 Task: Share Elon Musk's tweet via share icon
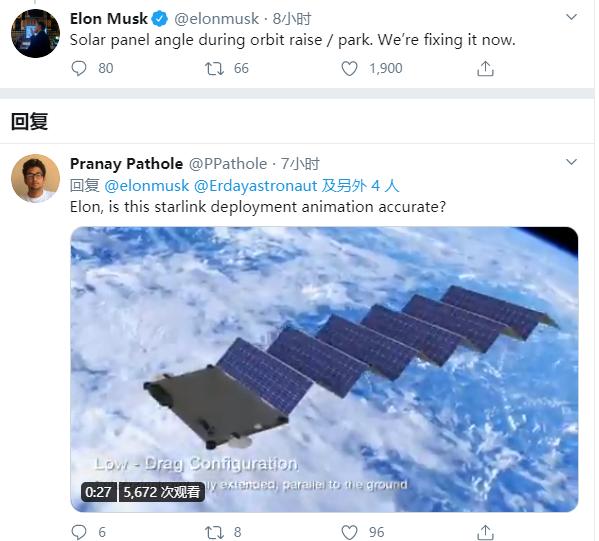(x=485, y=69)
